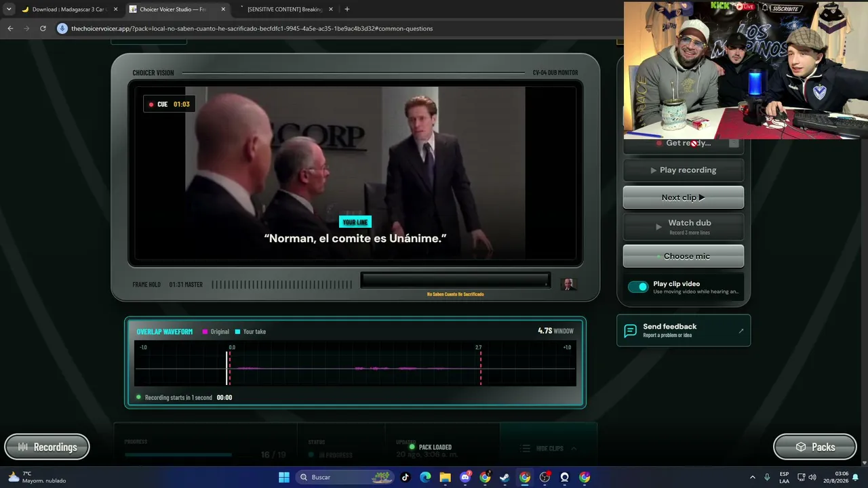
Task: Open Send feedback link
Action: [684, 330]
